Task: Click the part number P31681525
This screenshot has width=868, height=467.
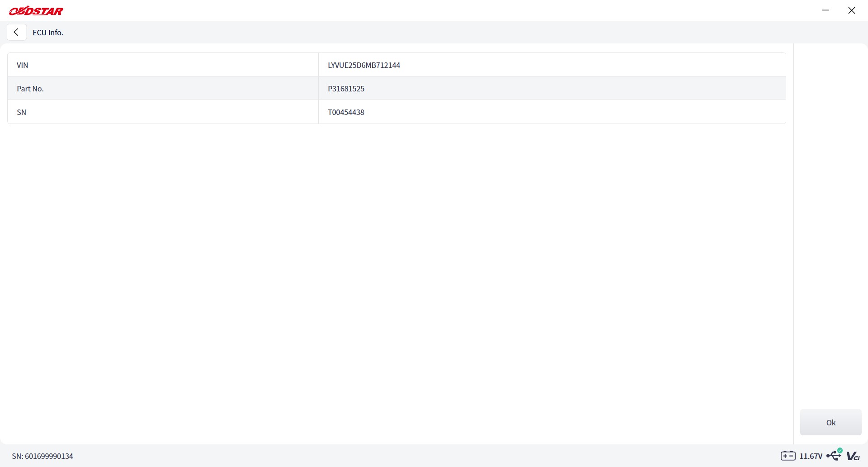Action: coord(346,89)
